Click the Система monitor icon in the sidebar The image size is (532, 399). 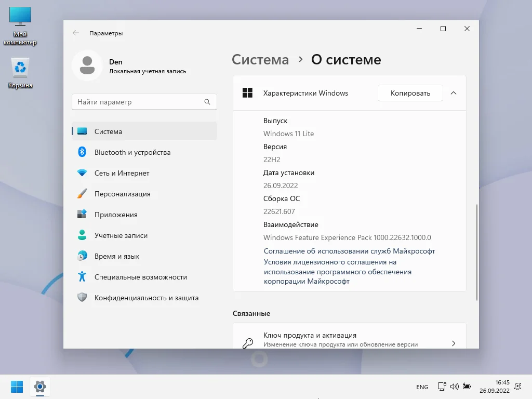coord(82,131)
